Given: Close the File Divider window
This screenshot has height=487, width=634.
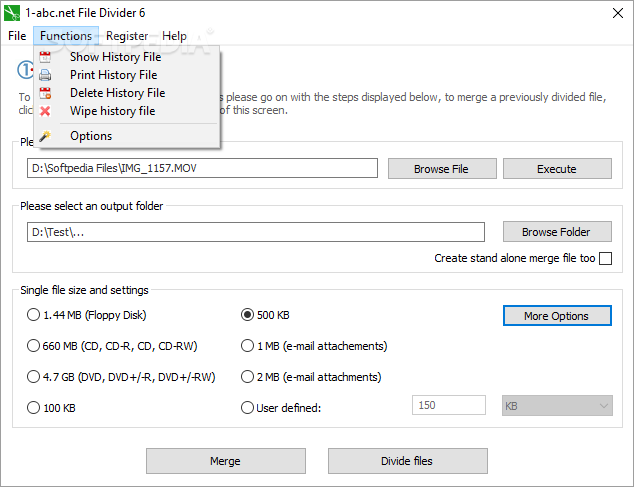Looking at the screenshot, I should coord(617,13).
